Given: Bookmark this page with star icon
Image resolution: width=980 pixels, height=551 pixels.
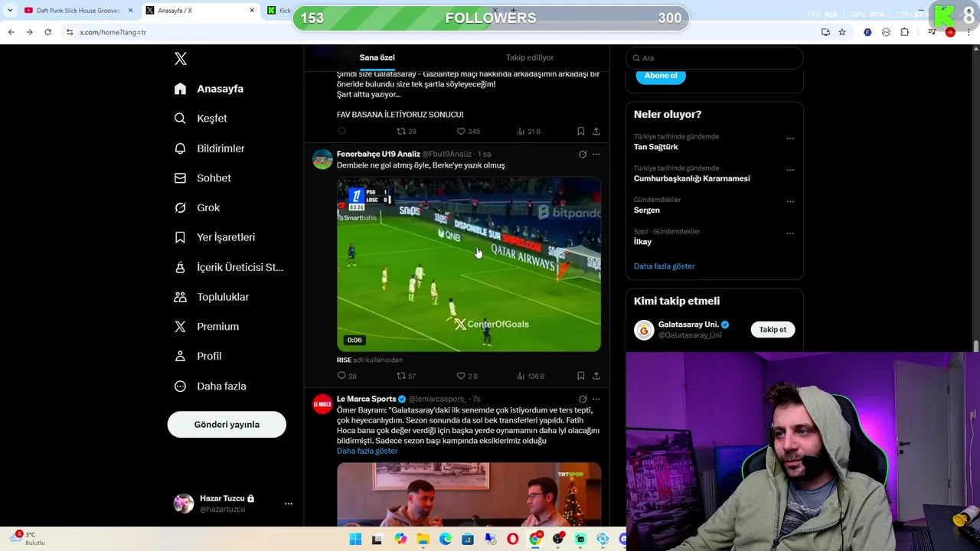Looking at the screenshot, I should tap(842, 32).
